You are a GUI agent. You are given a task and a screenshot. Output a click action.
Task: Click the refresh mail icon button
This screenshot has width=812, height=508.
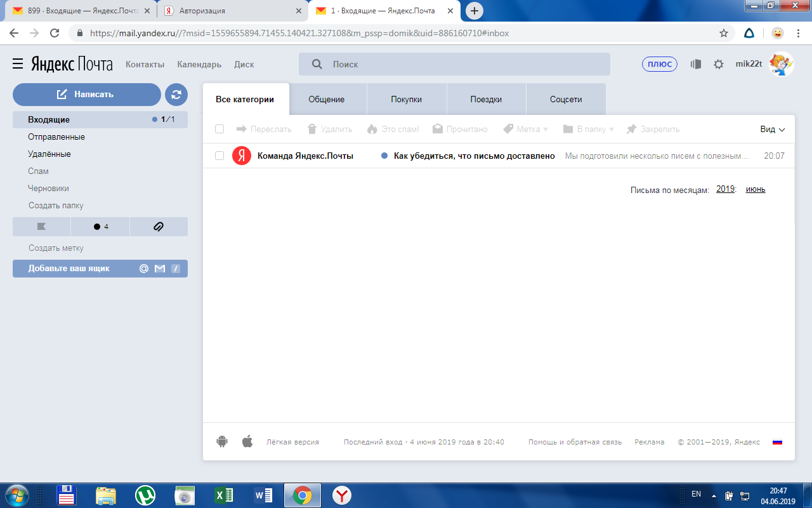pos(176,95)
